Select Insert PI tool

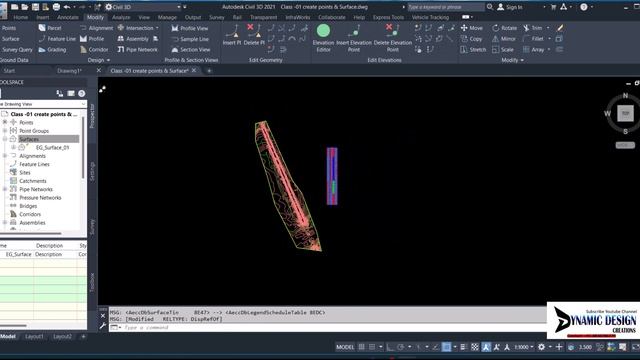pos(232,34)
